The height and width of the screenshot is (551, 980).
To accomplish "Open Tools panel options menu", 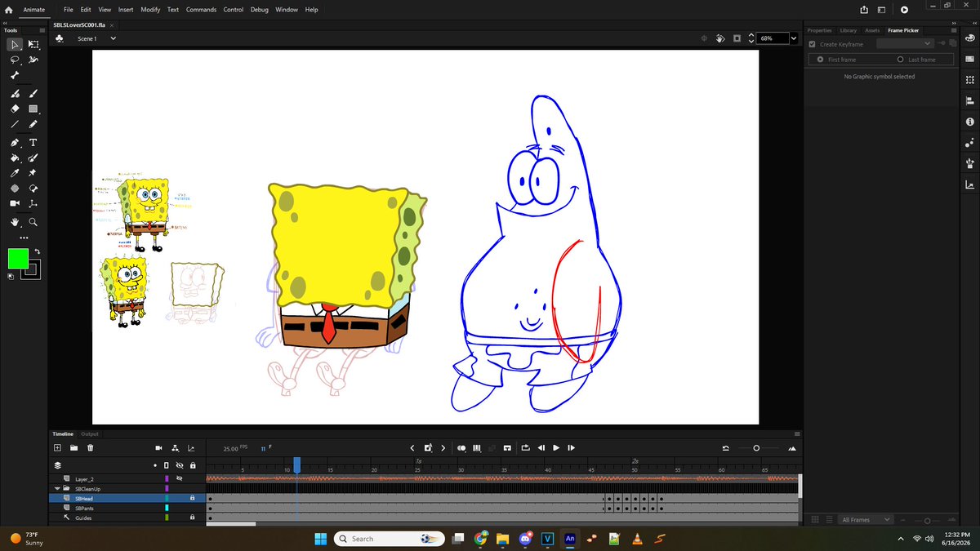I will (x=42, y=30).
